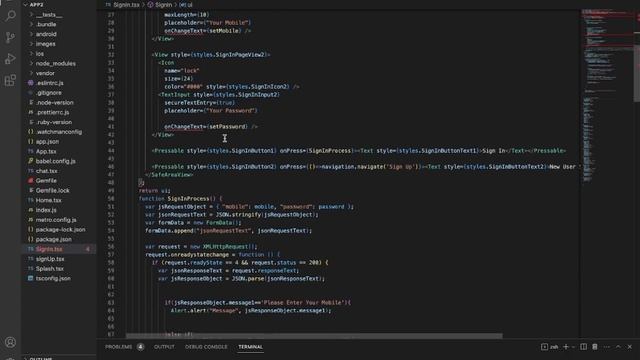Viewport: 640px width, 360px height.
Task: Open terminal panel more actions menu
Action: [607, 347]
